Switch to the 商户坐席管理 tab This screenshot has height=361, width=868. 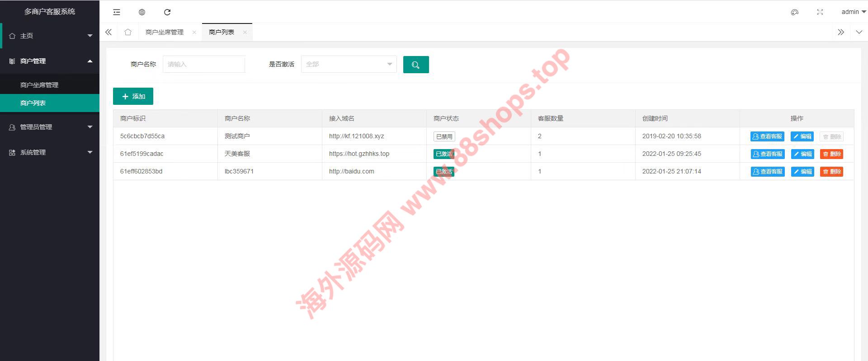tap(165, 32)
